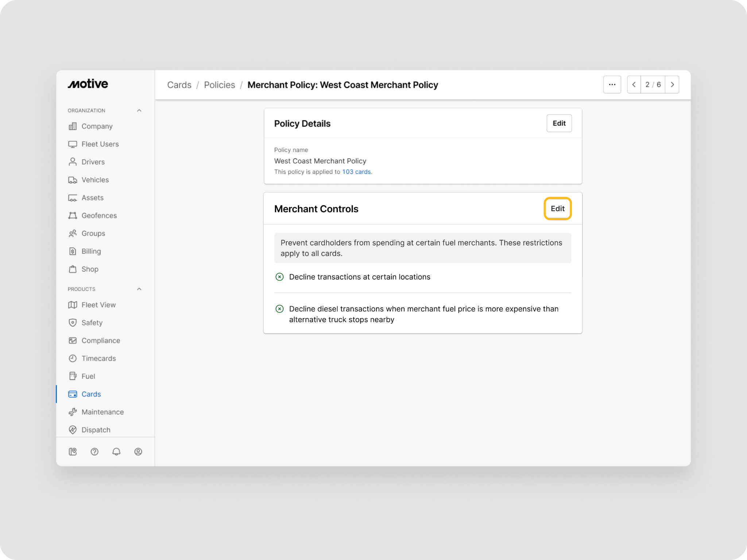747x560 pixels.
Task: Collapse the Organization section
Action: coord(139,110)
